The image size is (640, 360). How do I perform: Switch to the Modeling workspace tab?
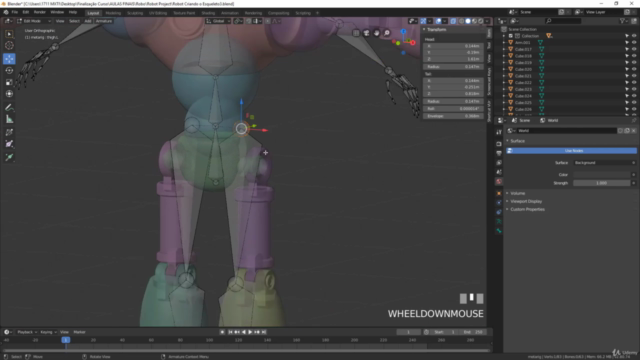click(113, 13)
